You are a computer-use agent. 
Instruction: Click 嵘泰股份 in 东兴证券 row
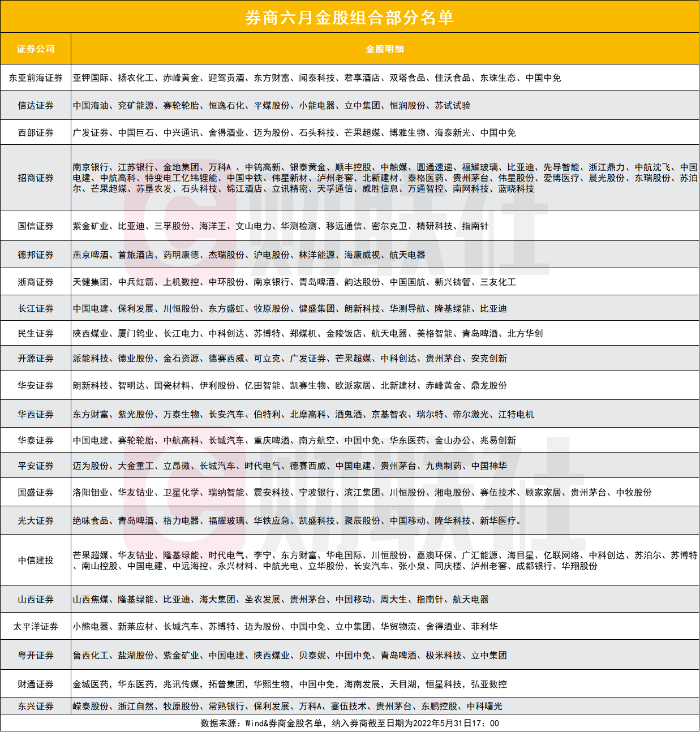click(x=91, y=707)
